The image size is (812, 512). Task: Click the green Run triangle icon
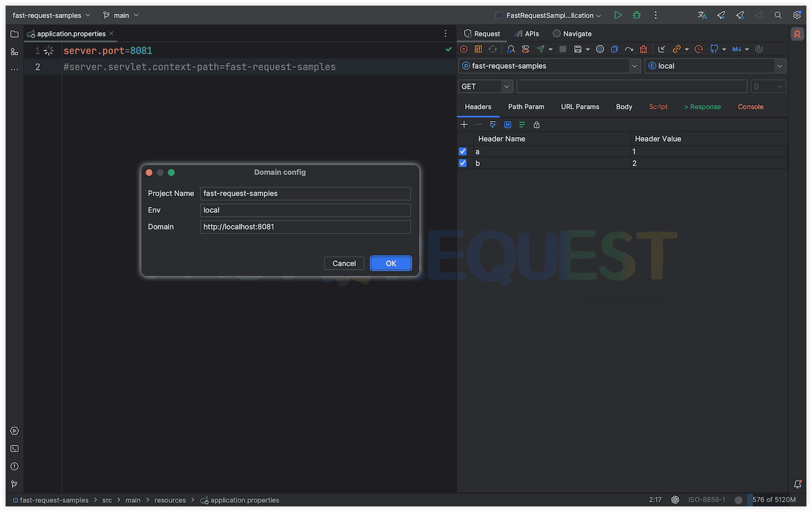point(618,15)
